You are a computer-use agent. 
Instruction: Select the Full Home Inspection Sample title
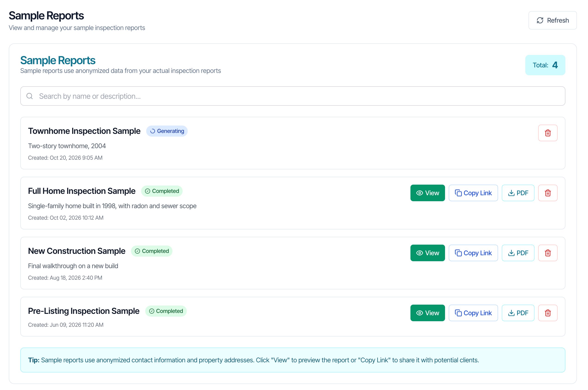pyautogui.click(x=82, y=191)
